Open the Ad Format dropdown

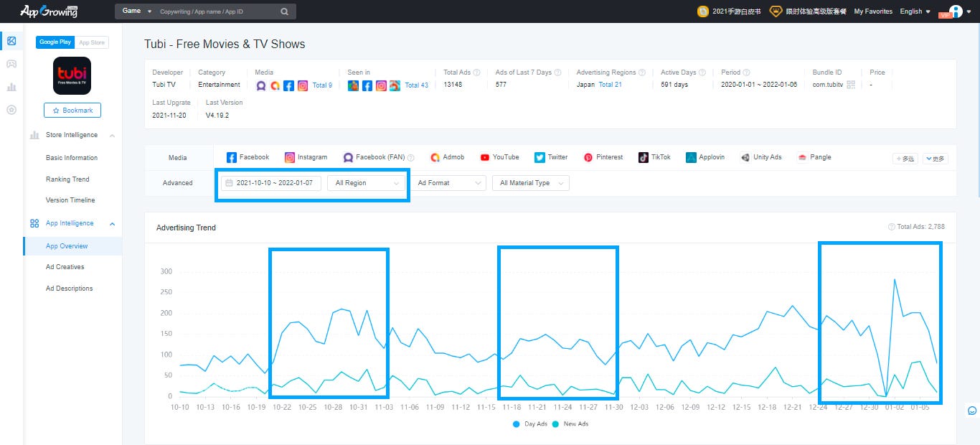coord(448,183)
